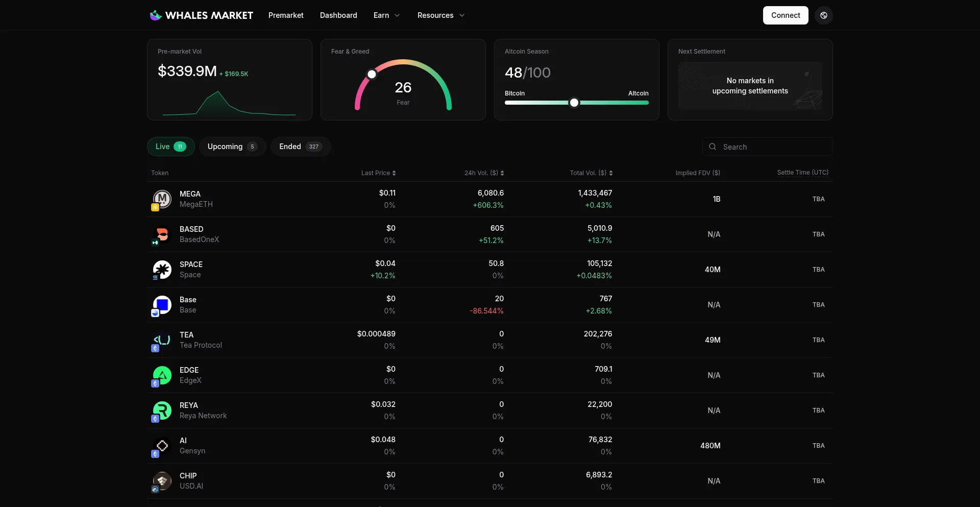Click the search magnifier icon
Viewport: 980px width, 507px height.
[713, 147]
